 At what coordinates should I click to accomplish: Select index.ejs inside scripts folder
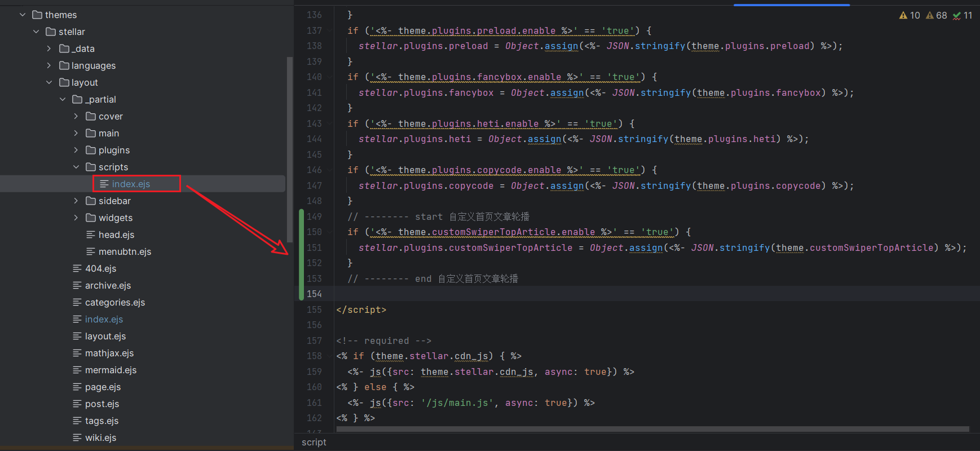131,184
